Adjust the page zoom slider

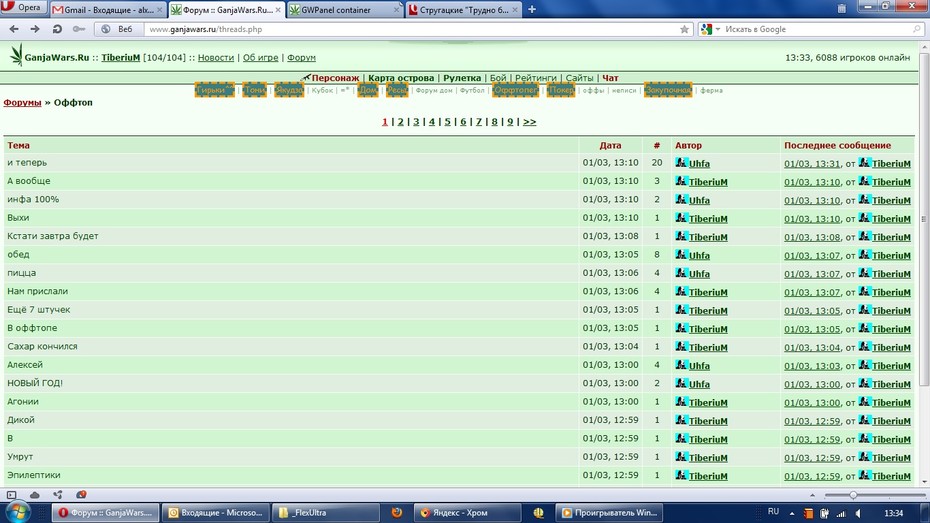pos(853,495)
